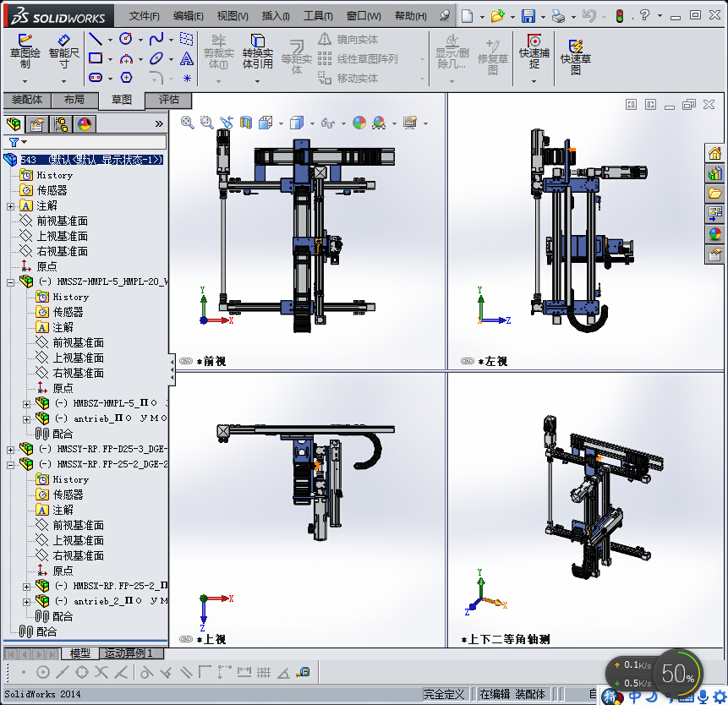Collapse the feature manager panel handle

(x=172, y=369)
